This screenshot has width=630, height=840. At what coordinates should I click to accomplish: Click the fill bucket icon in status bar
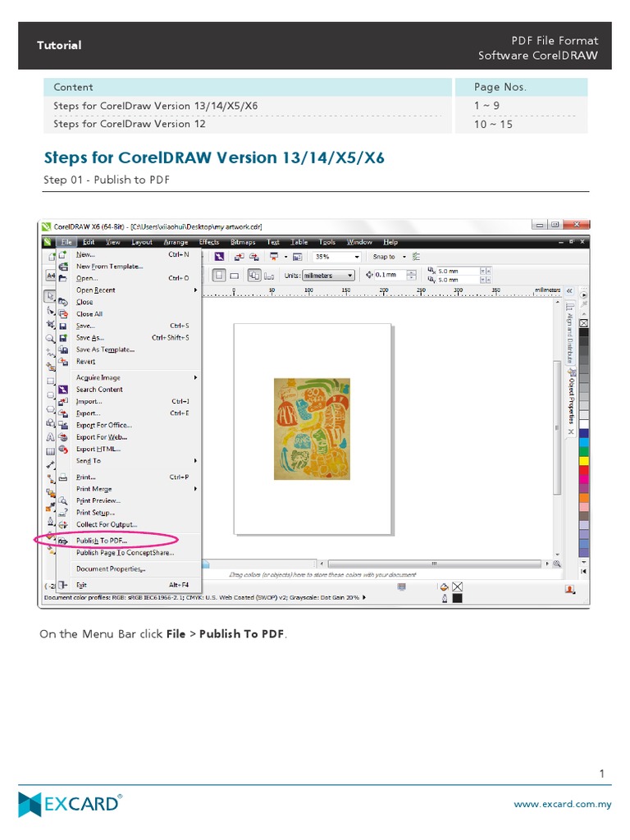444,587
